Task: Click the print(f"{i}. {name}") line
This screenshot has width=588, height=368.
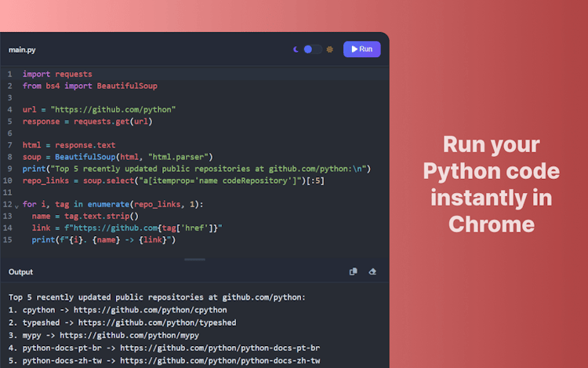Action: pos(103,239)
